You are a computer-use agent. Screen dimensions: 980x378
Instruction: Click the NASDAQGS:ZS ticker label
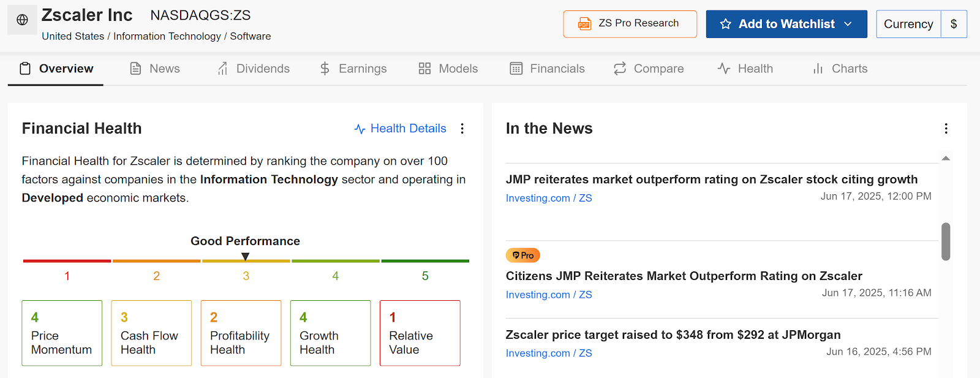coord(200,15)
